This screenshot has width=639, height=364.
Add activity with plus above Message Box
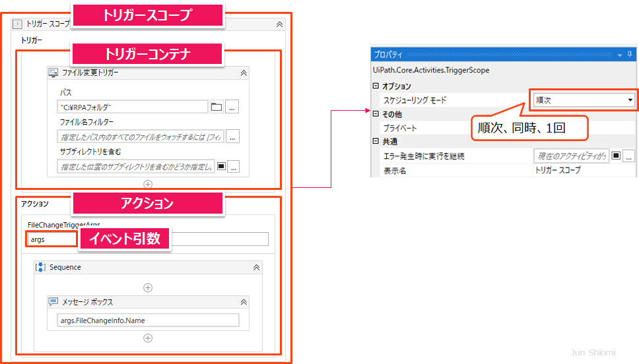(148, 288)
